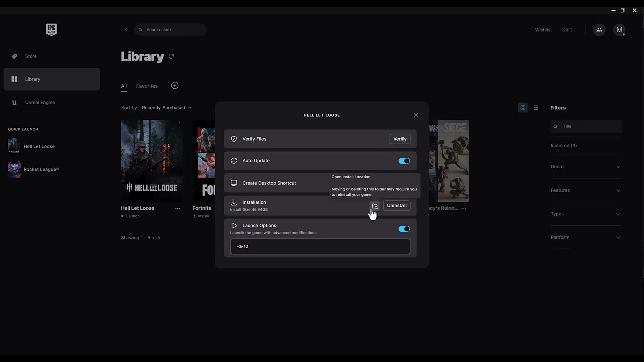Toggle the Launch Options switch

404,229
